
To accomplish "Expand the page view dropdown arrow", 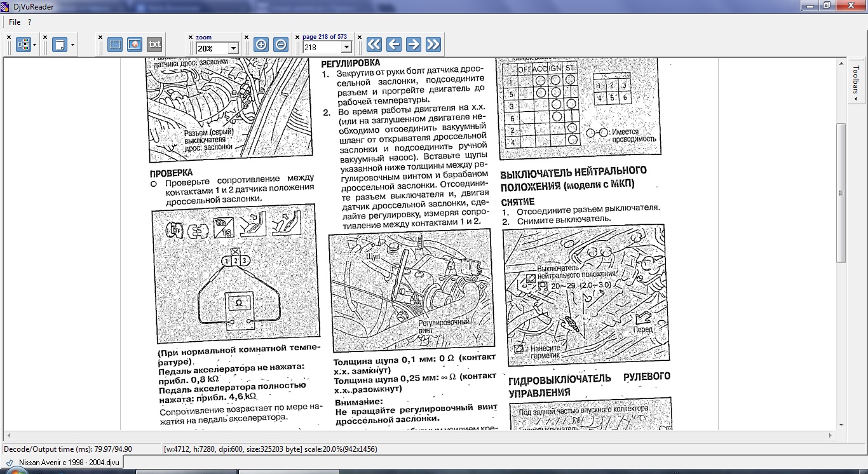I will coord(72,44).
